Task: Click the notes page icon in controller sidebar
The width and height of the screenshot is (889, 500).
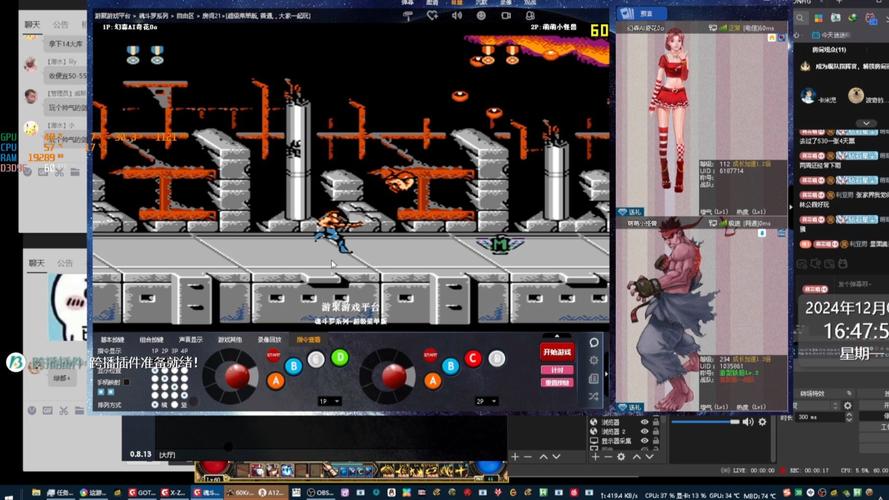Action: tap(594, 379)
